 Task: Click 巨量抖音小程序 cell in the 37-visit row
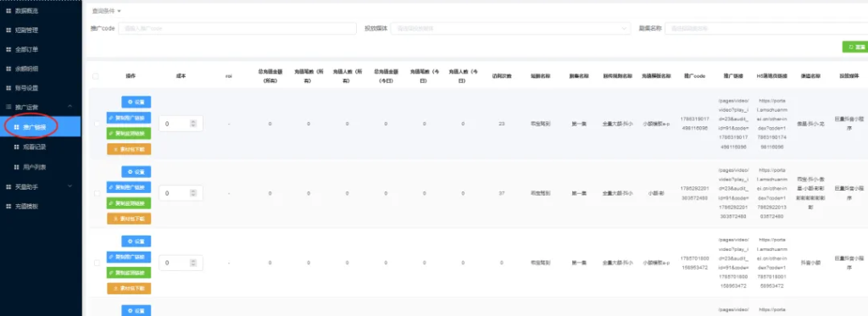[x=849, y=193]
